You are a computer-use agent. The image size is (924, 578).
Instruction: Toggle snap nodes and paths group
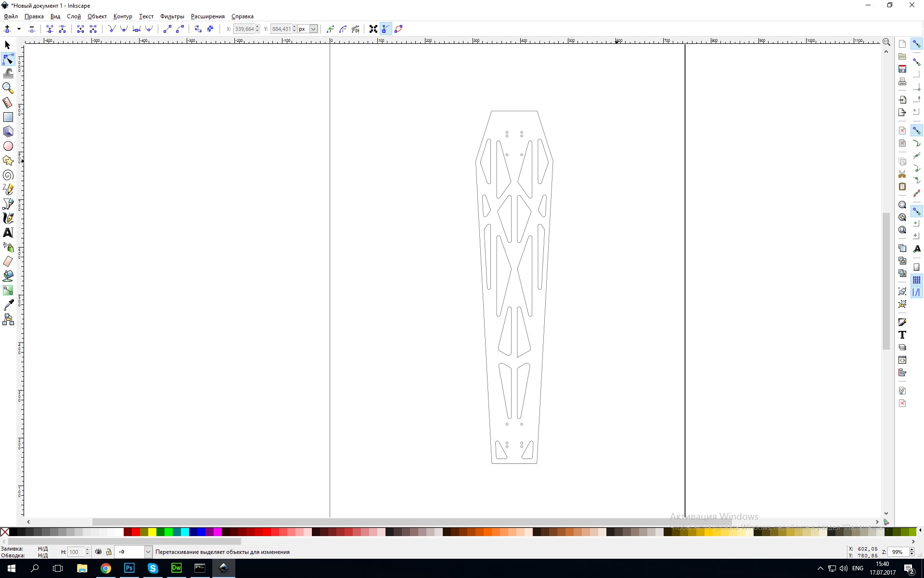coord(917,131)
